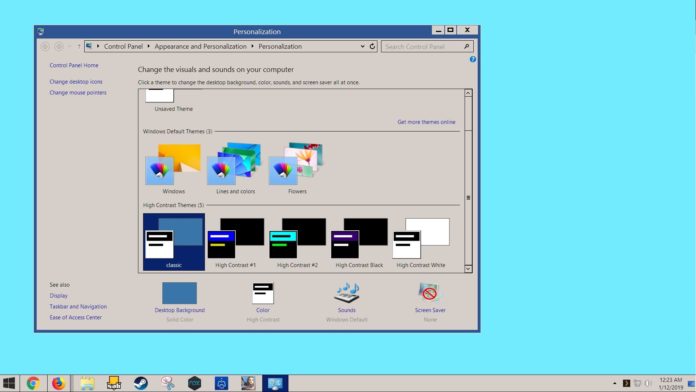Select the Unsaved Theme thumbnail
Screen dimensions: 696x392
pos(160,95)
